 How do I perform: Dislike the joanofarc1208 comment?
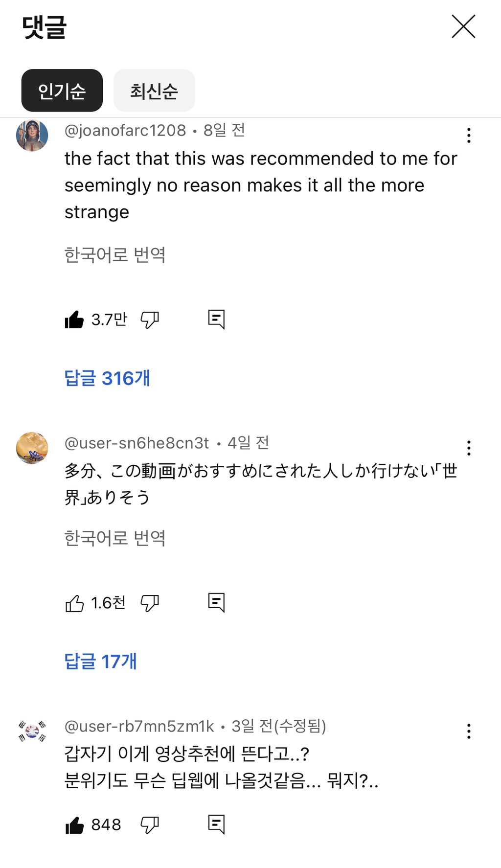[150, 320]
